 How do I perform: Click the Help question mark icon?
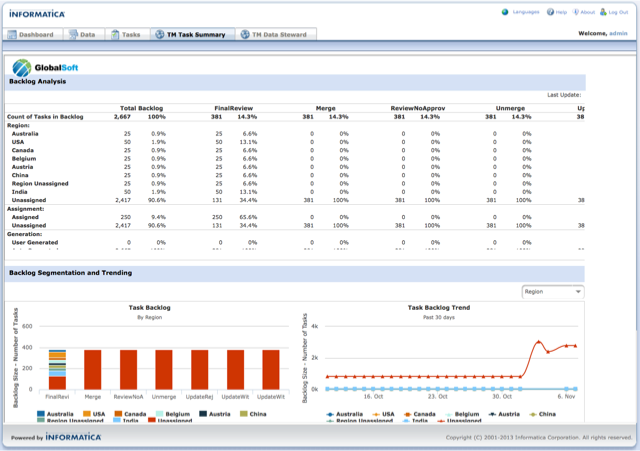click(550, 12)
